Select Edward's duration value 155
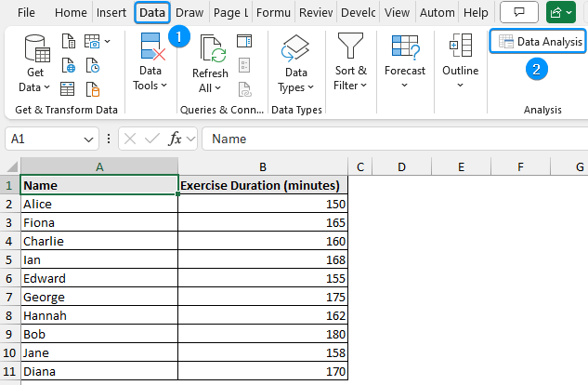Image resolution: width=588 pixels, height=385 pixels. coord(263,278)
